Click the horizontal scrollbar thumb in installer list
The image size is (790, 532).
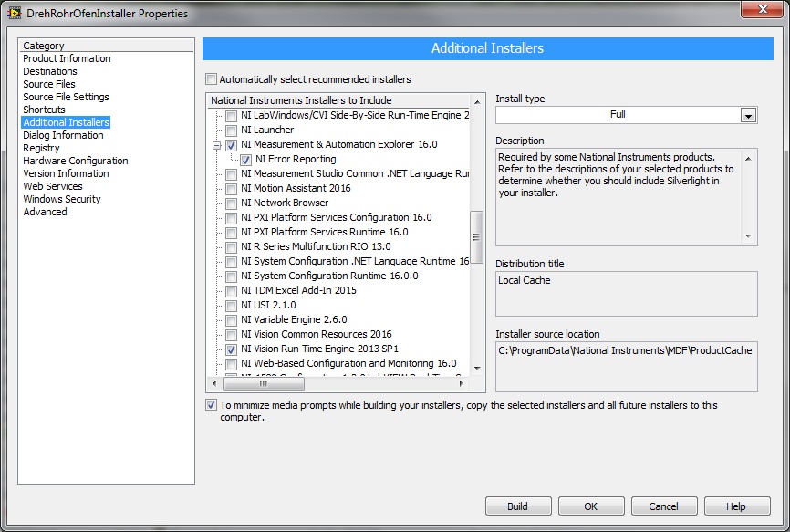(x=264, y=383)
